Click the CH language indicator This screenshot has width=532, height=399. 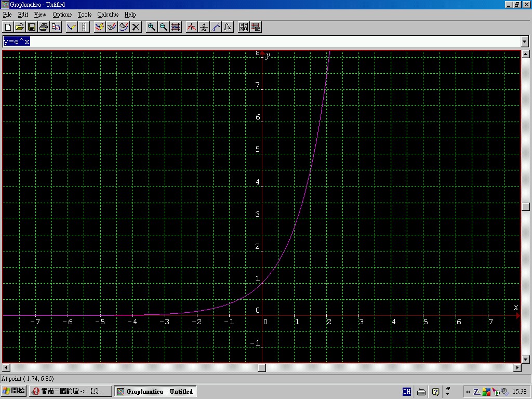(406, 392)
